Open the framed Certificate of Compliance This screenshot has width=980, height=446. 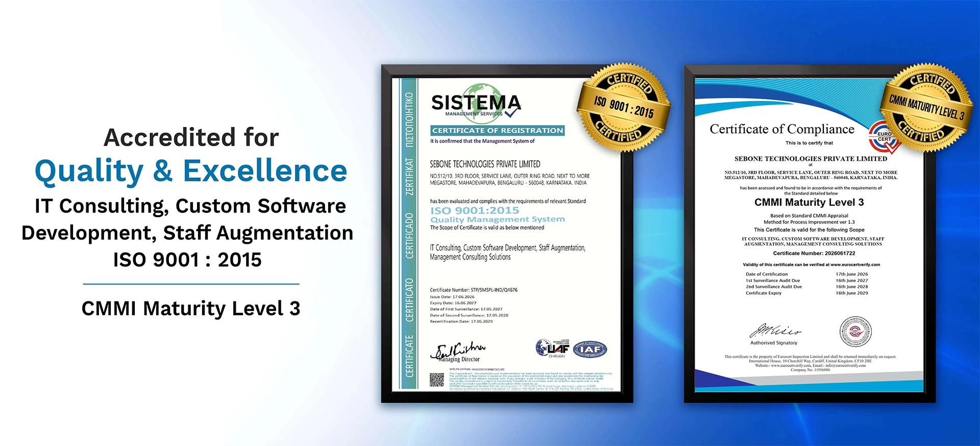click(x=810, y=234)
